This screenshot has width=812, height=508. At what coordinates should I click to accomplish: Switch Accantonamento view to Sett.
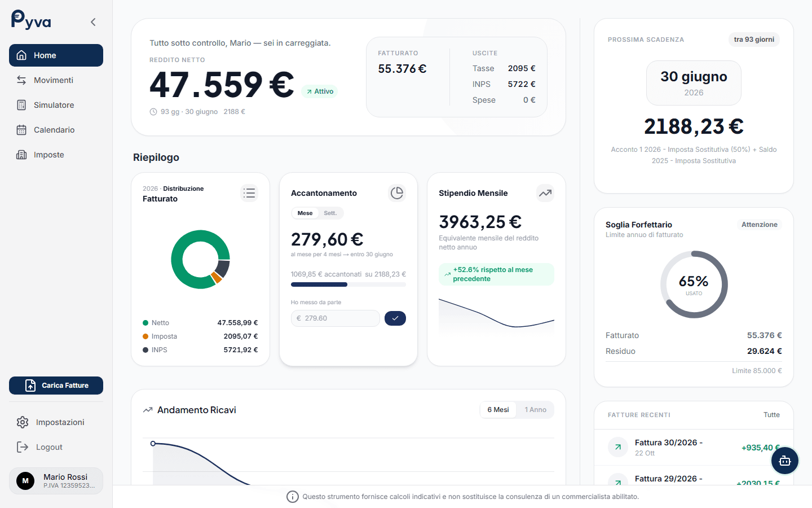click(330, 213)
